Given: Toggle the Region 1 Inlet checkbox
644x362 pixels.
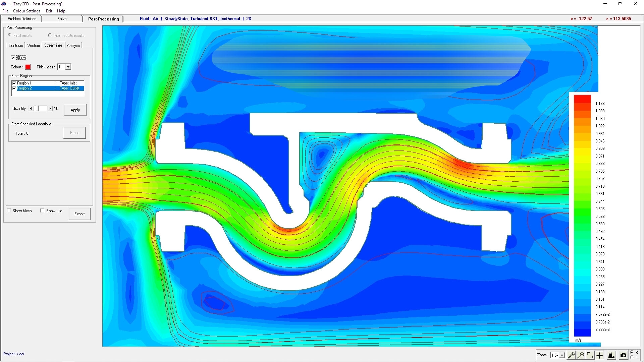Looking at the screenshot, I should [x=14, y=83].
